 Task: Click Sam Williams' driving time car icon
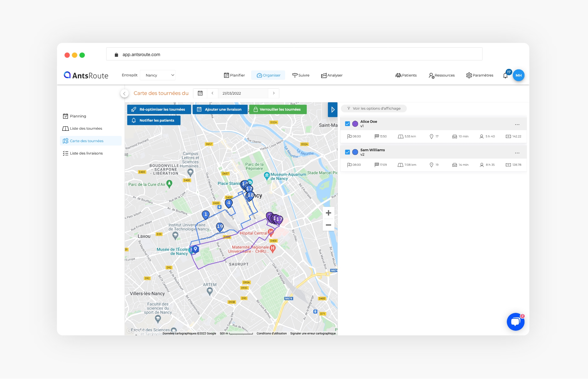point(454,165)
